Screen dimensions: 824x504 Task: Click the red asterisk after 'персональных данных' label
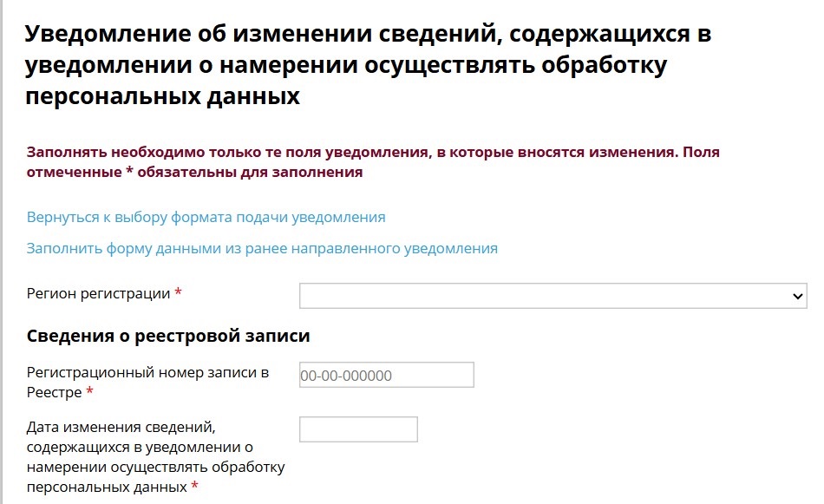(x=194, y=487)
